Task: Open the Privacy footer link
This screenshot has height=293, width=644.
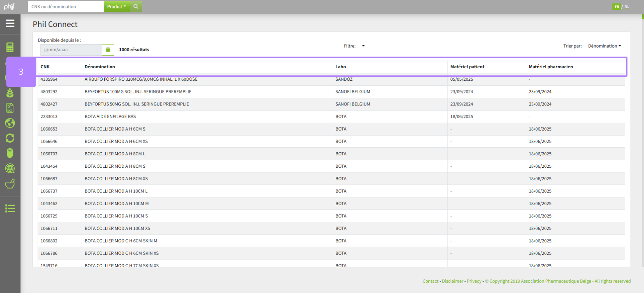Action: [x=474, y=281]
